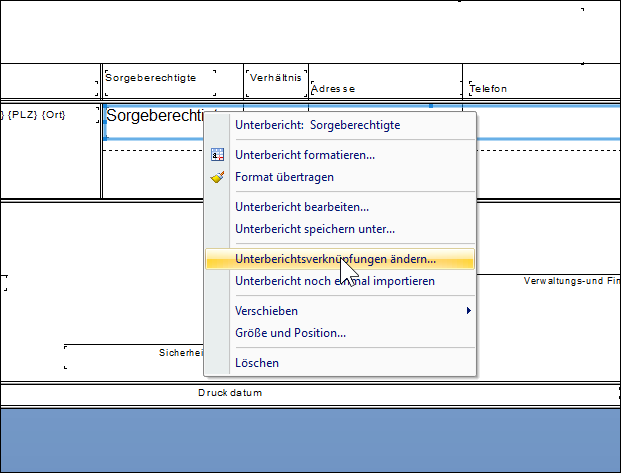
Task: Select the Adresse column header field
Action: (386, 88)
